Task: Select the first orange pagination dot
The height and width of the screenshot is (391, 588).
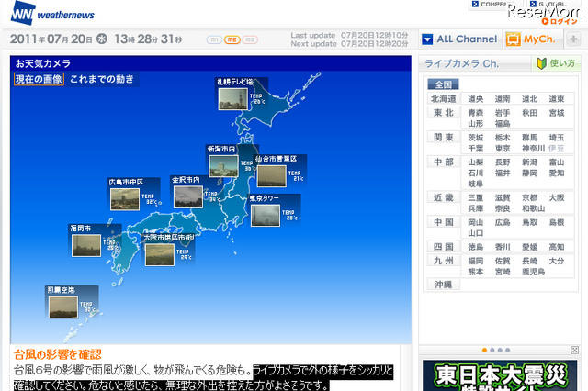Action: 484,351
